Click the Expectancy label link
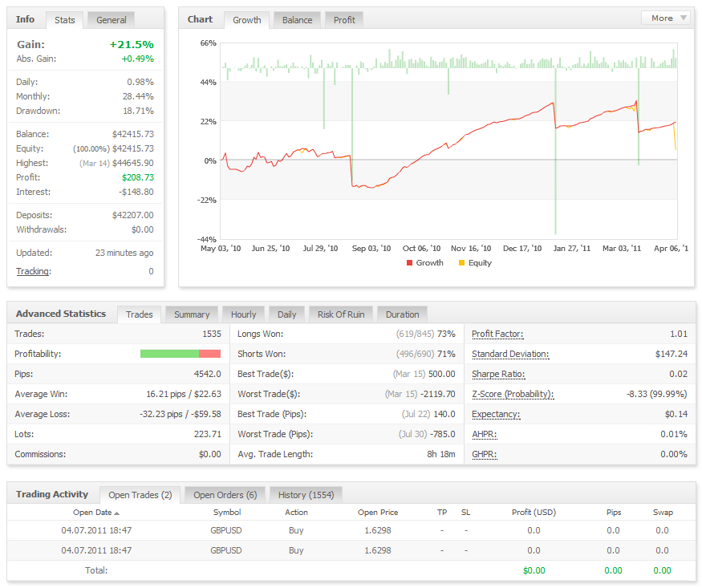The image size is (702, 588). click(495, 414)
